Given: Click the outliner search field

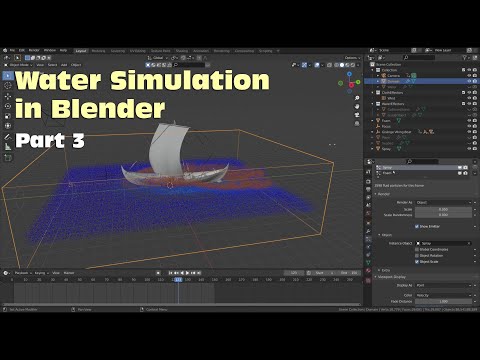Looking at the screenshot, I should pos(419,58).
